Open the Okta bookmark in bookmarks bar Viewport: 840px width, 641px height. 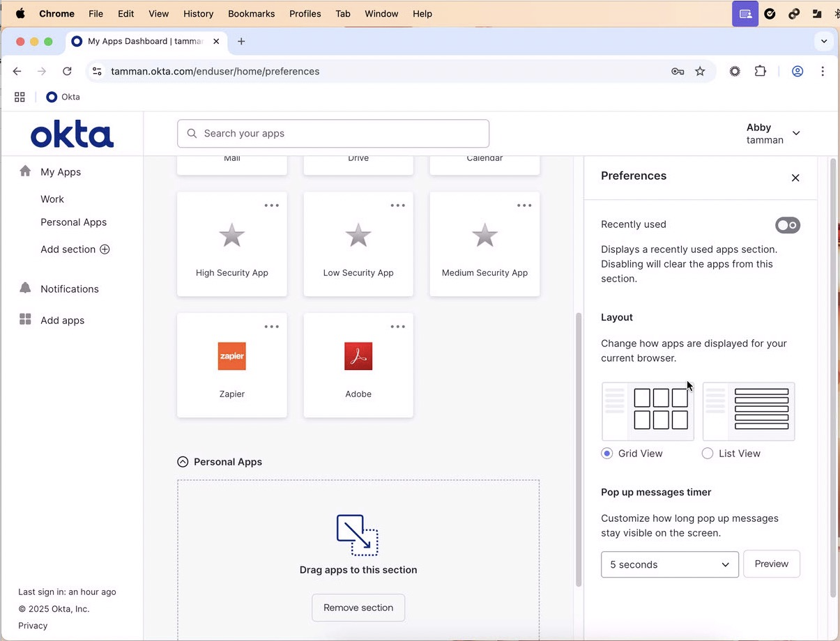tap(63, 97)
